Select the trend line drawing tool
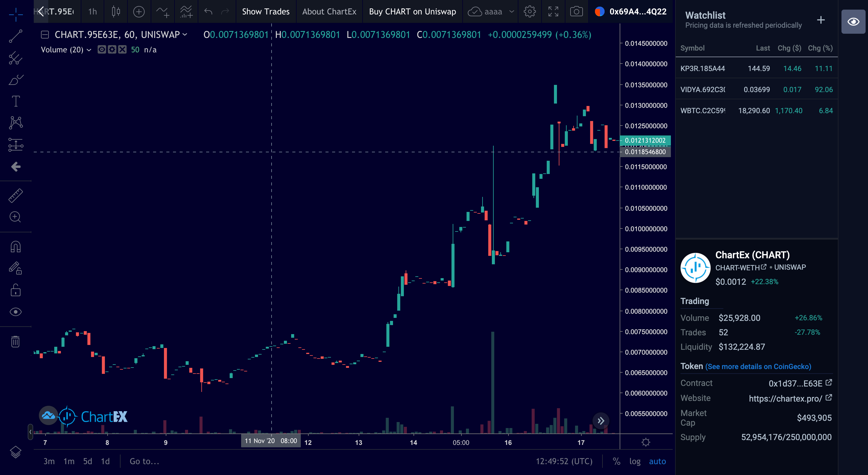This screenshot has height=475, width=868. (x=15, y=36)
